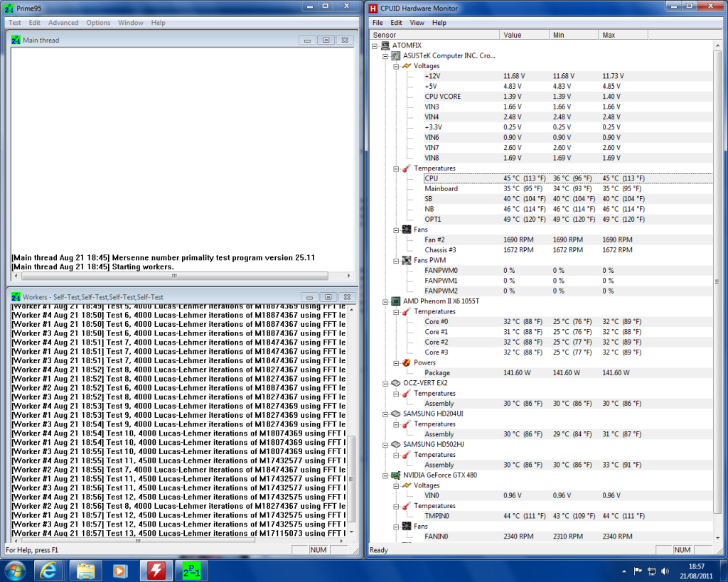The width and height of the screenshot is (728, 582).
Task: Select the ATOMFIX computer icon in the tree
Action: pyautogui.click(x=385, y=45)
